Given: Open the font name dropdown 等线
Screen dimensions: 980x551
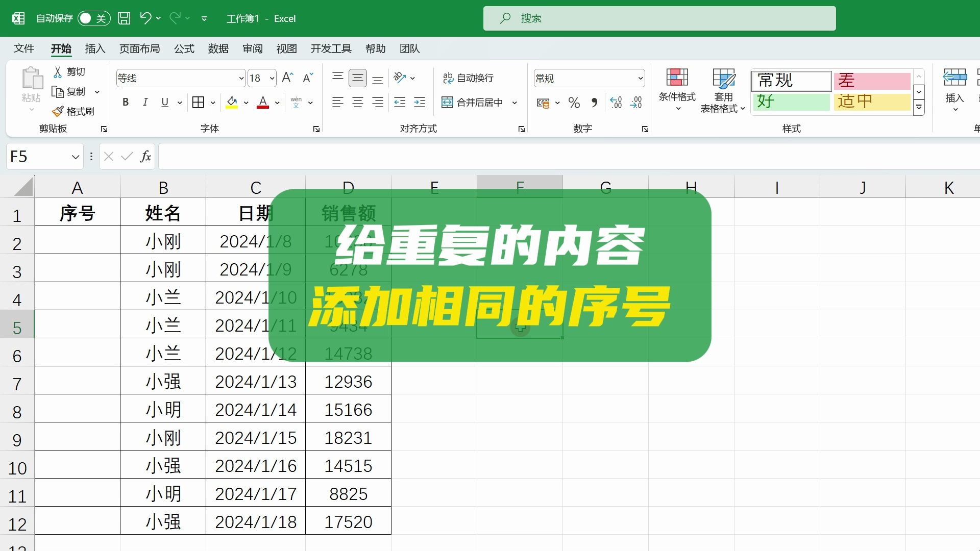Looking at the screenshot, I should (x=241, y=78).
